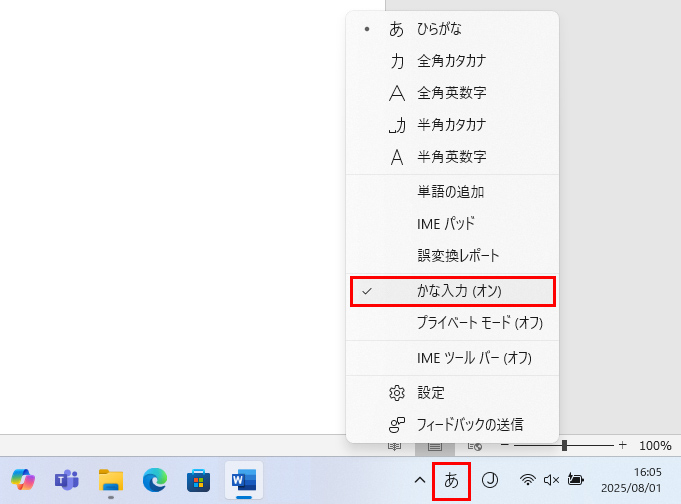Open zoom dialog via 100% label

point(655,445)
